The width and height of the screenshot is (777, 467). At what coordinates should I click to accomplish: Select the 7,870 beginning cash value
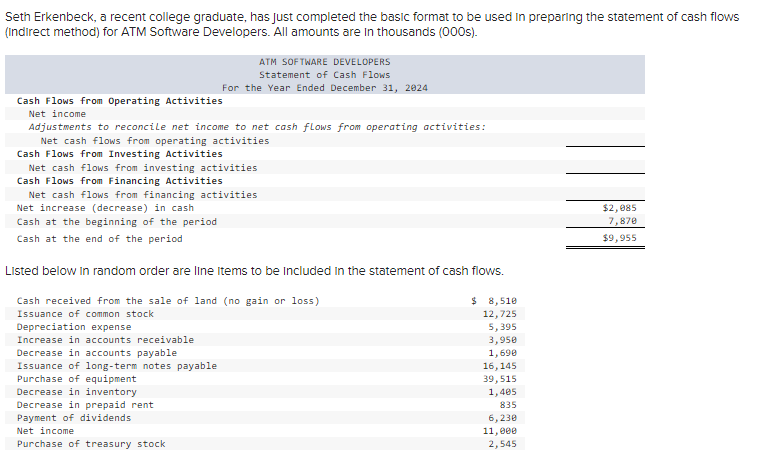622,221
